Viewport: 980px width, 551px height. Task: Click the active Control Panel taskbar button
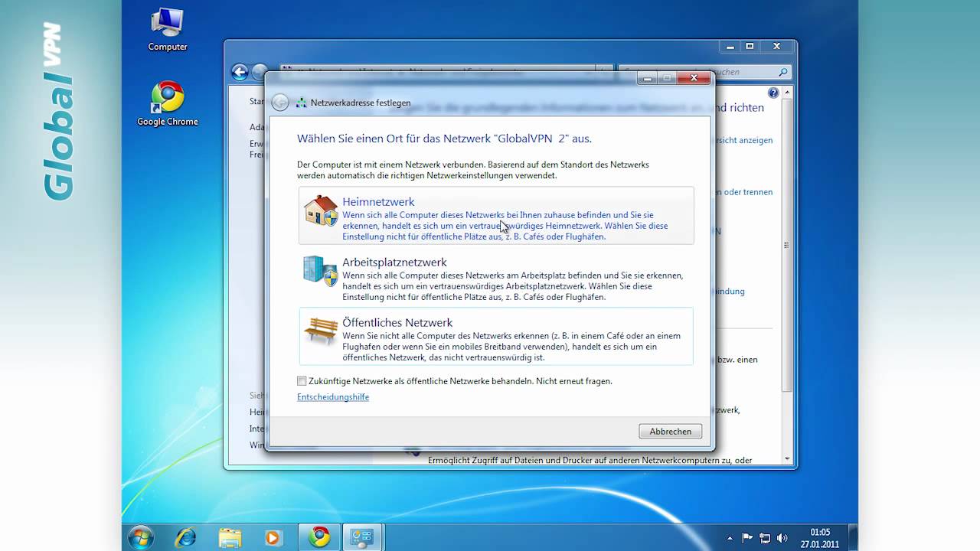coord(361,537)
